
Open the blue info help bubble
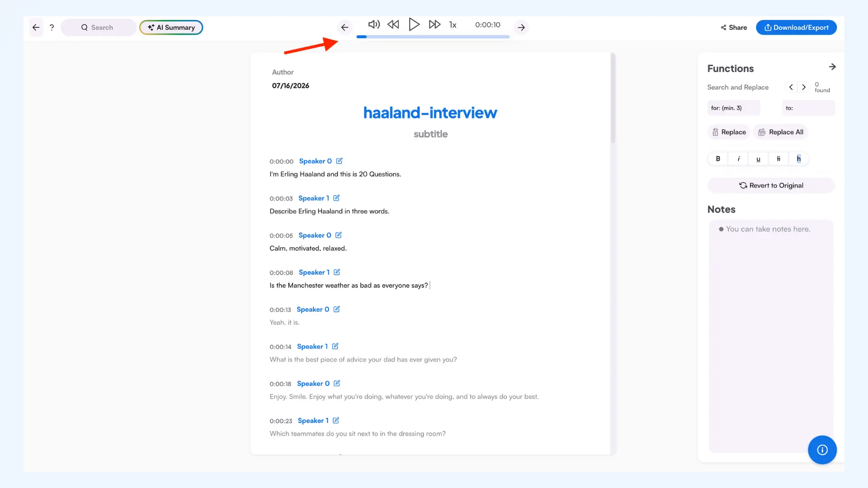coord(822,450)
